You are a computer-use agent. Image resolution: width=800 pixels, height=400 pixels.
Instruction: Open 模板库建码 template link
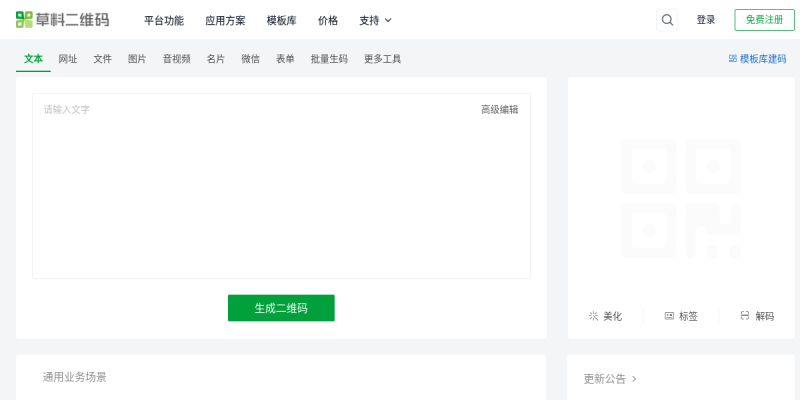(x=758, y=59)
